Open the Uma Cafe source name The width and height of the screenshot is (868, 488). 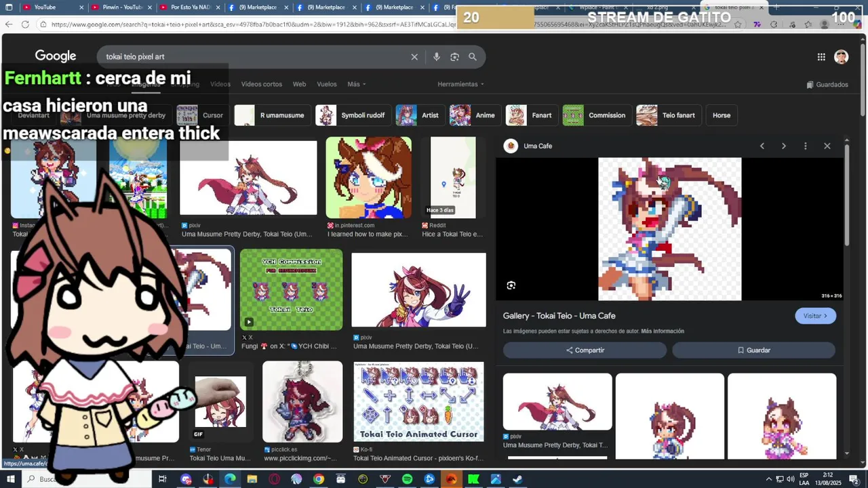point(538,146)
